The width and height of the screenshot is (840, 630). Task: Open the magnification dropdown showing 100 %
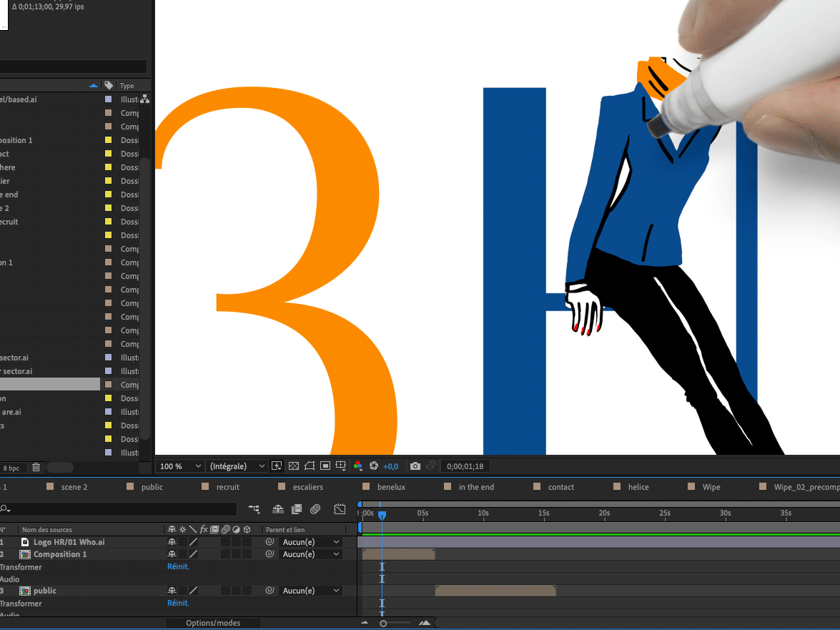pos(179,466)
